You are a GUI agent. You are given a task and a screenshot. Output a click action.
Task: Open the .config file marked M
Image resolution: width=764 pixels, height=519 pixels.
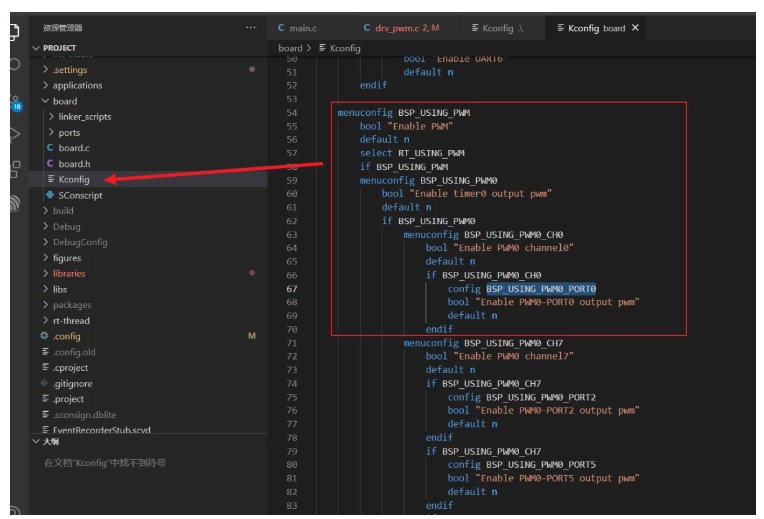(66, 336)
